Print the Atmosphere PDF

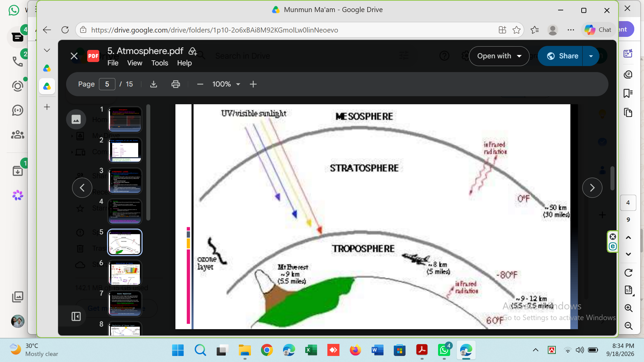(175, 84)
